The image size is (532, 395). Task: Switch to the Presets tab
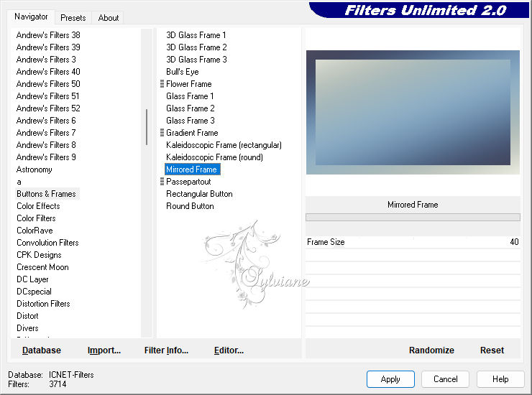(73, 18)
